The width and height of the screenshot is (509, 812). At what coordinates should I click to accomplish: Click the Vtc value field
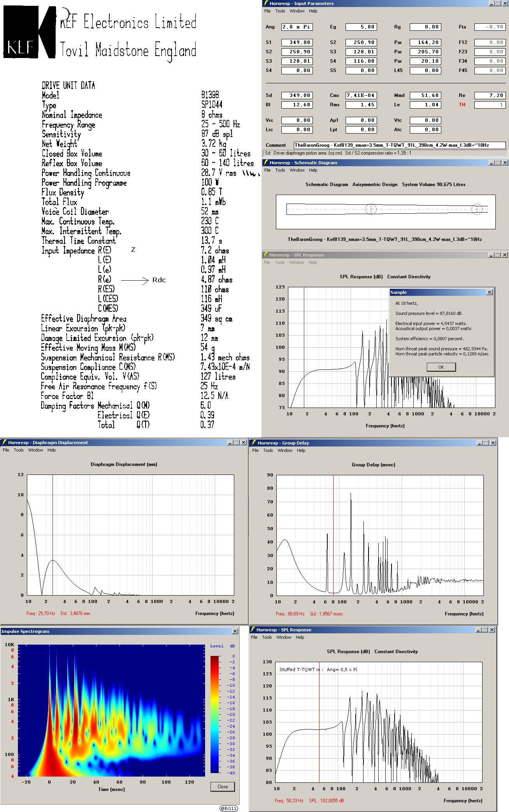[x=425, y=120]
